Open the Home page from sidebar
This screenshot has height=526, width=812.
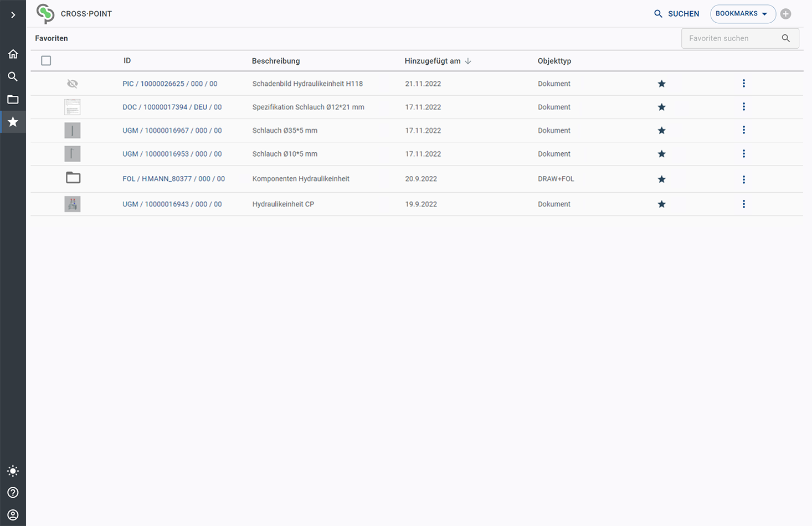coord(13,54)
